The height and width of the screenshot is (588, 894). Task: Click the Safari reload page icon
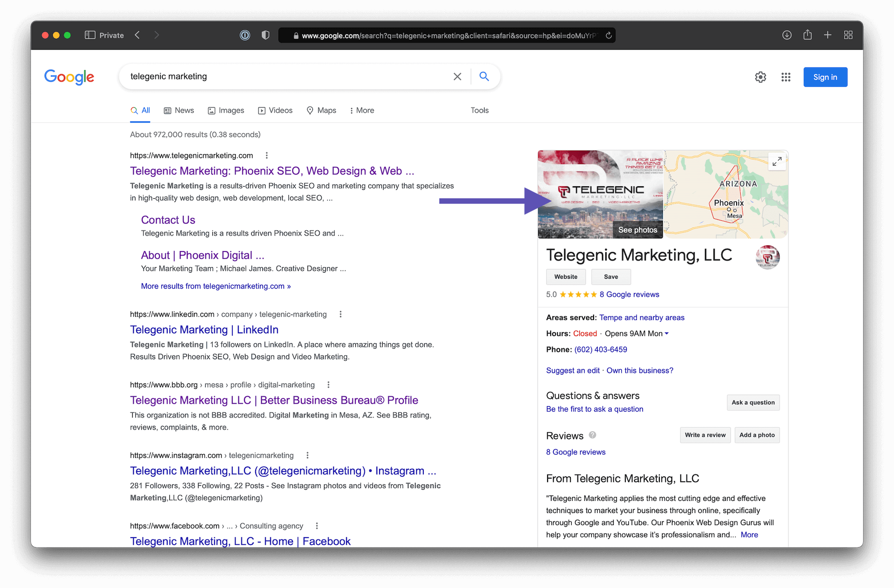[609, 35]
